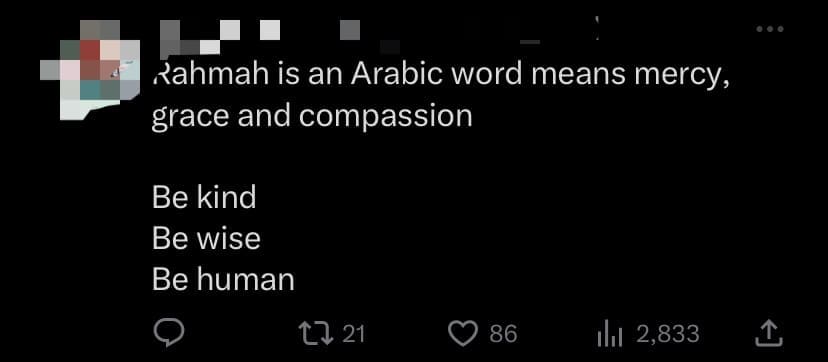This screenshot has width=828, height=362.
Task: Click the like count 86
Action: click(x=503, y=334)
